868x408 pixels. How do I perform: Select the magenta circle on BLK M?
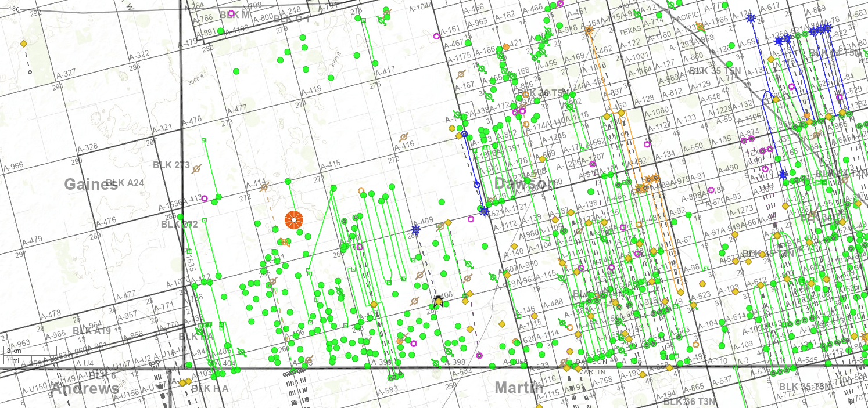pos(231,13)
